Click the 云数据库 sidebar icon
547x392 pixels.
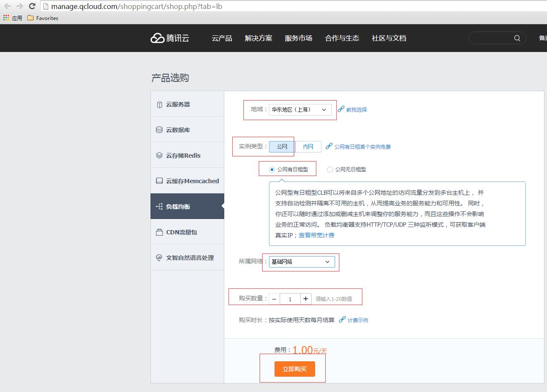pos(159,130)
